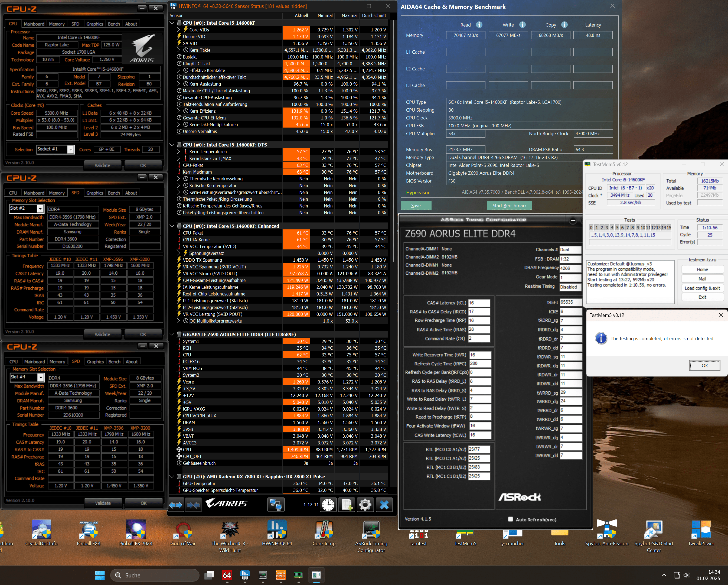The image size is (728, 585).
Task: Click the HWiNFO expand-columns arrows icon
Action: point(176,505)
